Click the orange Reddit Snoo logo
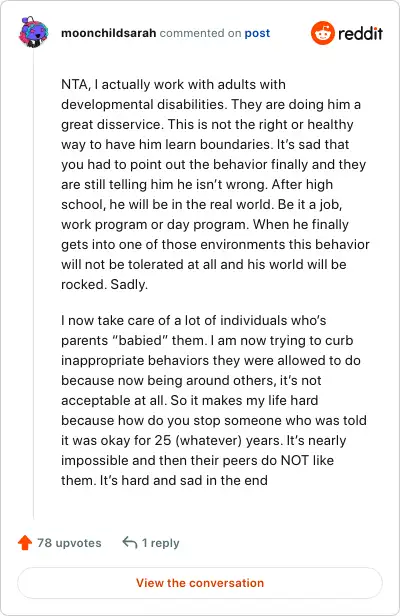Viewport: 400px width, 616px height. click(323, 33)
